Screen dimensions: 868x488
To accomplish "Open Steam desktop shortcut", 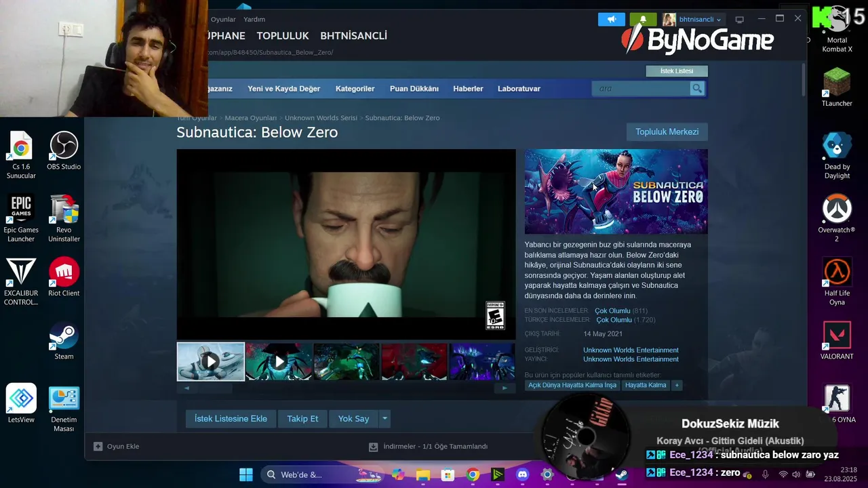I will [64, 341].
